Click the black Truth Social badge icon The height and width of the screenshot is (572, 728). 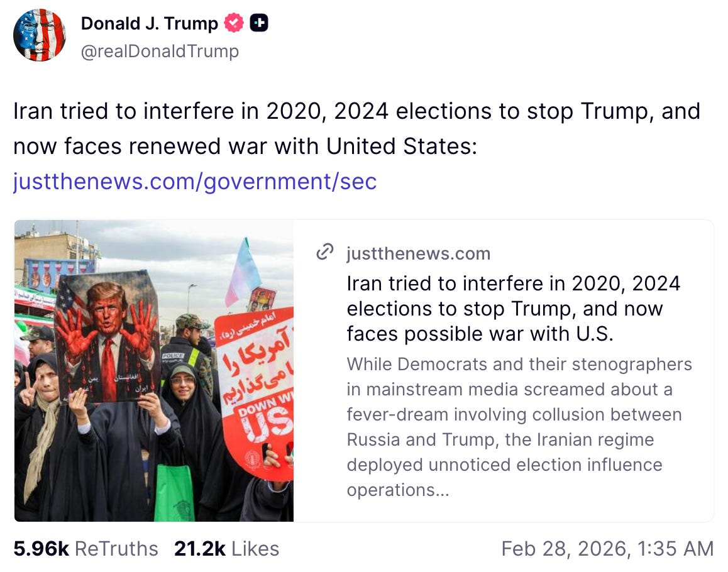[259, 23]
